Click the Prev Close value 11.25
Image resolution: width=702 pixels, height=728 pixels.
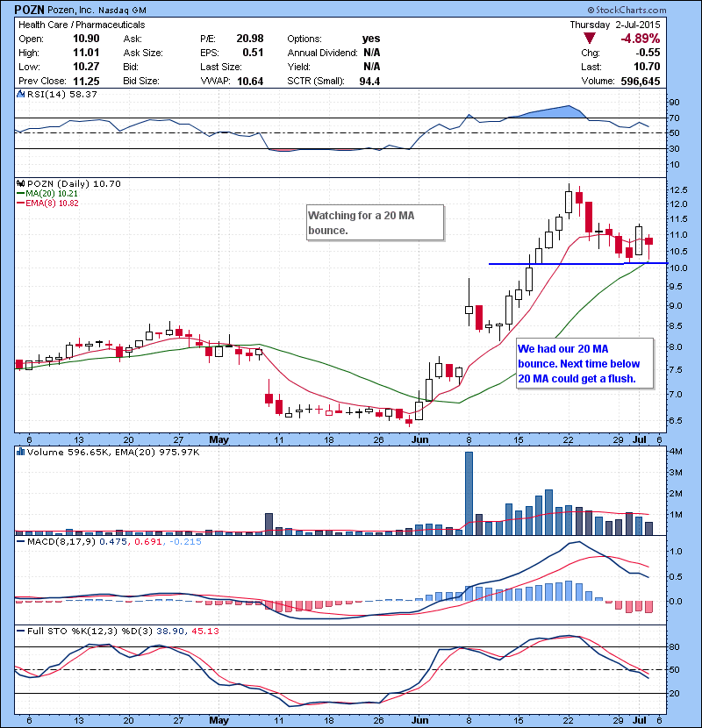point(86,82)
